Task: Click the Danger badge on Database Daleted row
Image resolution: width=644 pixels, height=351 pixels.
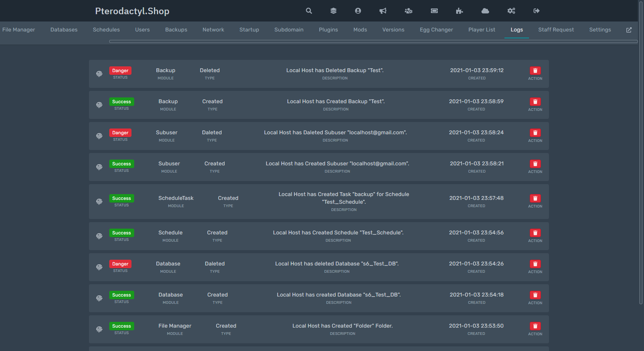Action: pyautogui.click(x=120, y=264)
